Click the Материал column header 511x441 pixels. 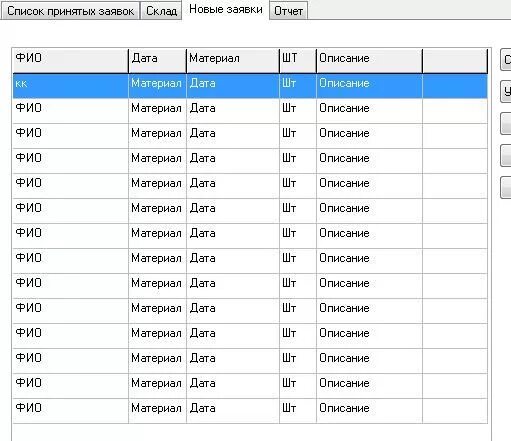[x=233, y=61]
